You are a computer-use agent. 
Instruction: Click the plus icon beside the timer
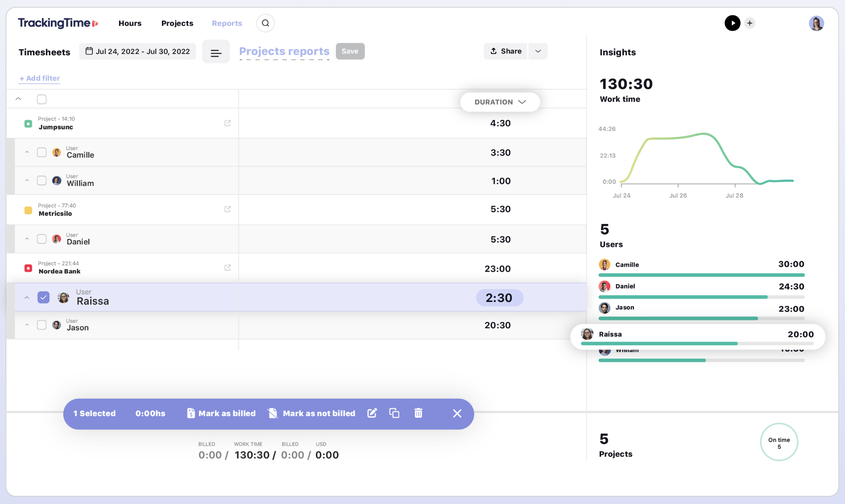pyautogui.click(x=750, y=23)
